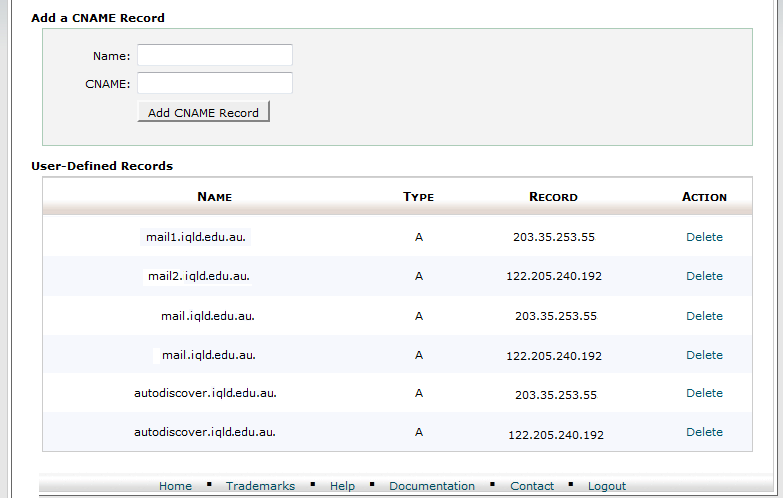The width and height of the screenshot is (783, 498).
Task: Click the User-Defined Records heading
Action: [102, 166]
